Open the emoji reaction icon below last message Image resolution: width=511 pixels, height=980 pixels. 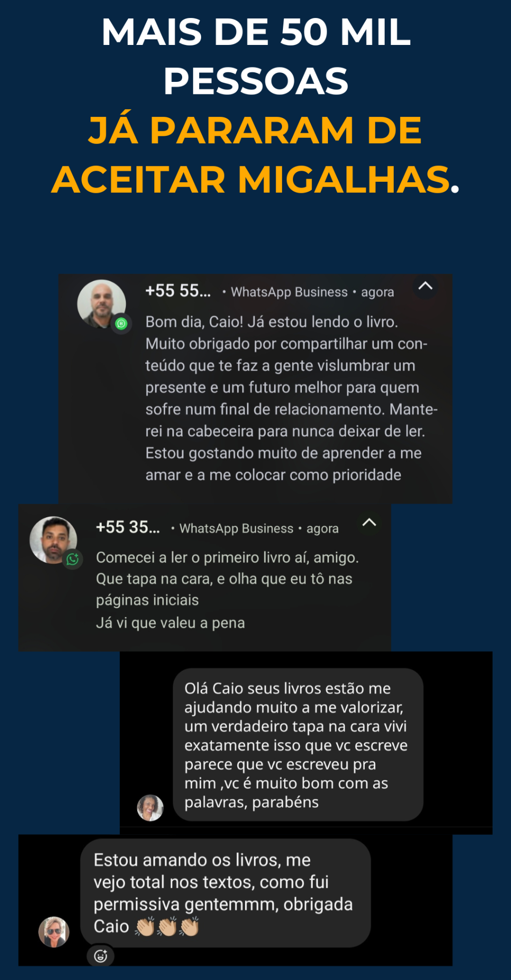[x=101, y=956]
